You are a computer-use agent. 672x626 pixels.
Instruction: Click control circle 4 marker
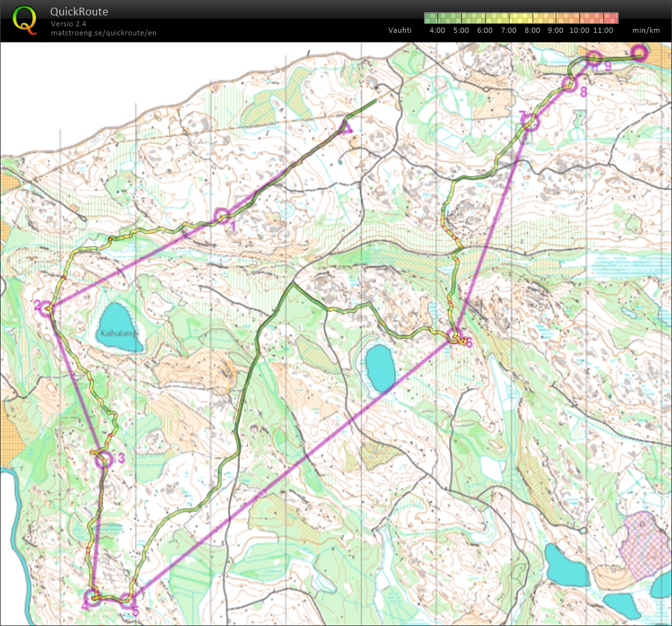pos(93,597)
